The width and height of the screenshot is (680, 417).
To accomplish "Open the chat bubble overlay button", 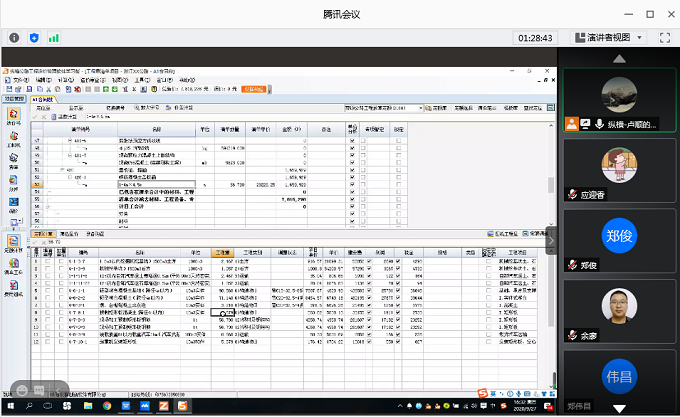I will point(39,391).
